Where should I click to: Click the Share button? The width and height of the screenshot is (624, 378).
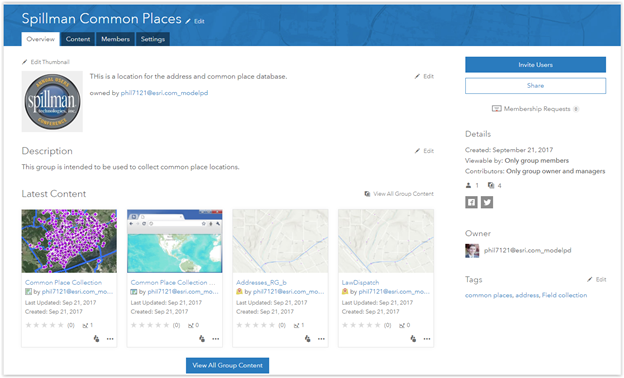[535, 86]
